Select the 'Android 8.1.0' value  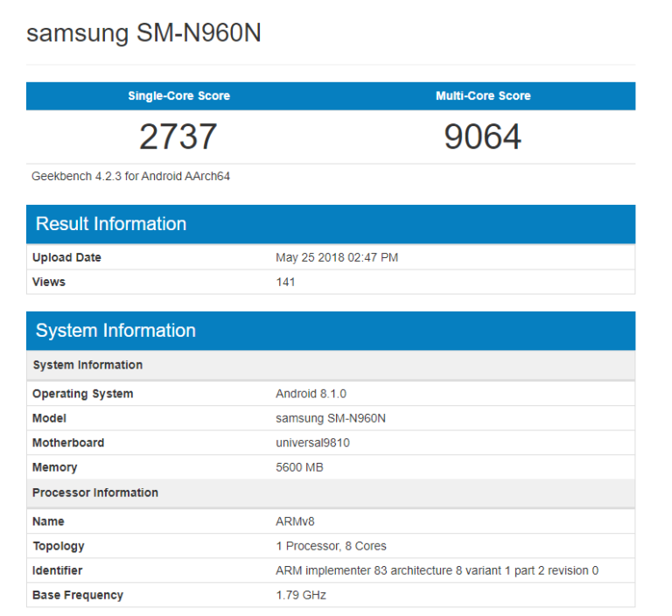click(x=311, y=394)
